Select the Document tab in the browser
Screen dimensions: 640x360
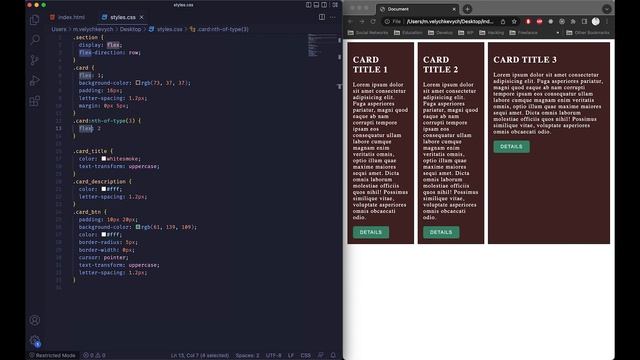pos(416,9)
